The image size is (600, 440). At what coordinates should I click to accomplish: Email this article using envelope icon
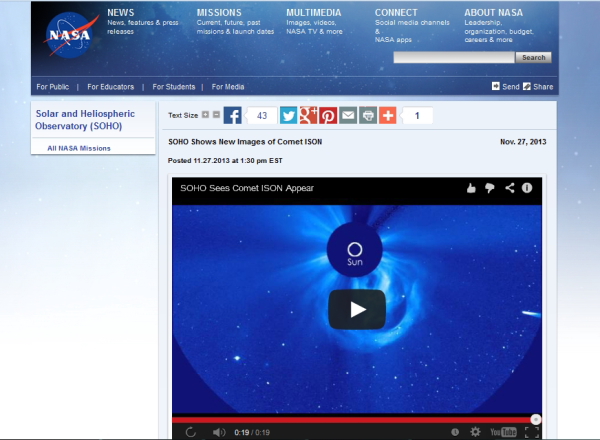tap(348, 116)
